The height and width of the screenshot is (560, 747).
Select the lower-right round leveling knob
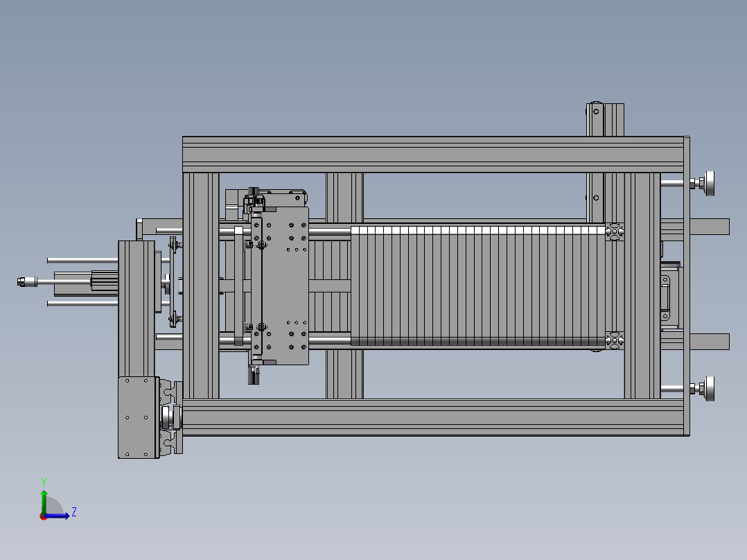coord(709,388)
